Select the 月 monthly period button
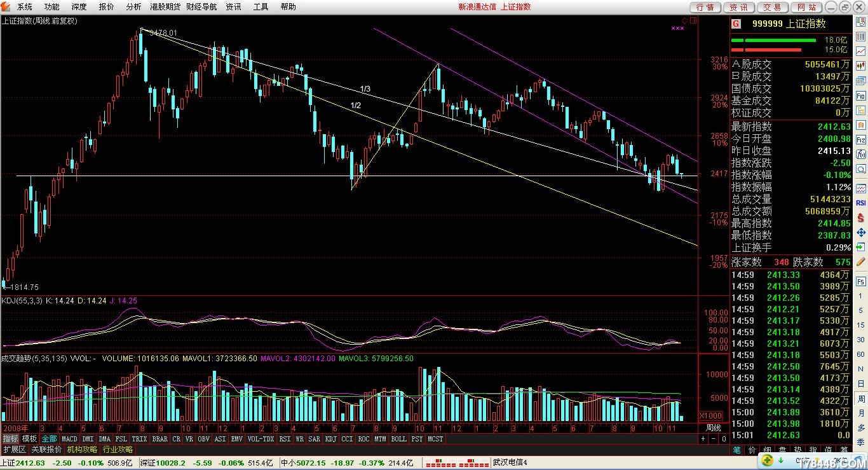Viewport: 868px width, 470px height. click(x=860, y=413)
